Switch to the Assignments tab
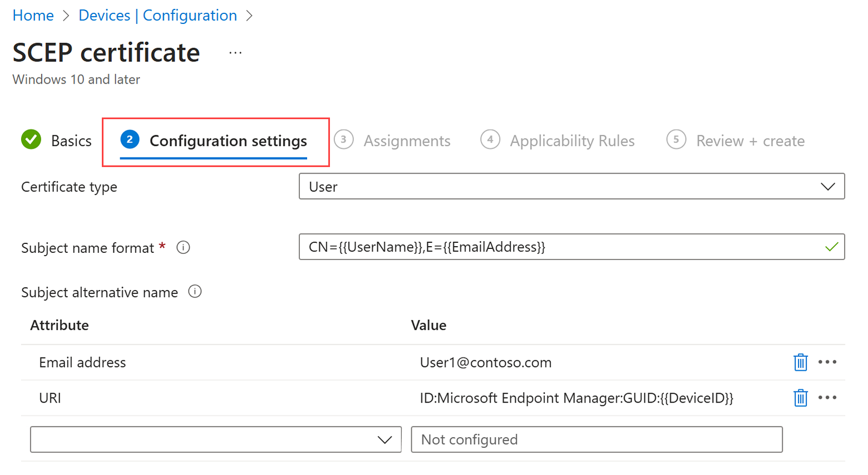 point(407,140)
